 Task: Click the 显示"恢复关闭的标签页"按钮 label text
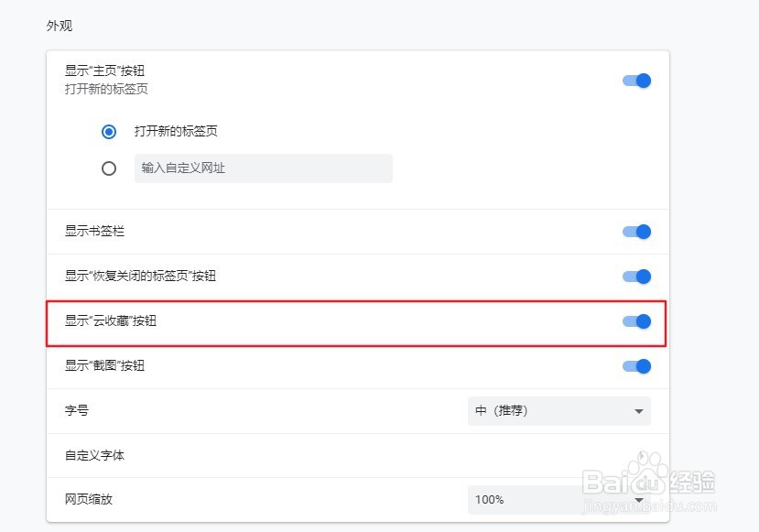(140, 277)
